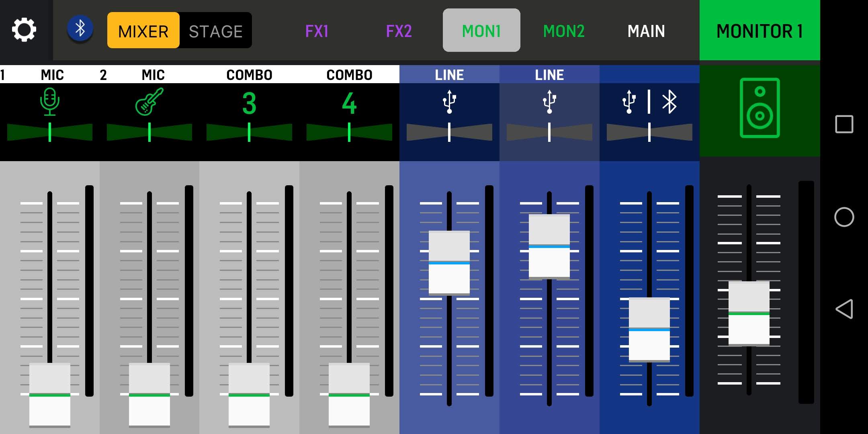Tap the green speaker monitor icon
This screenshot has width=868, height=434.
[759, 108]
